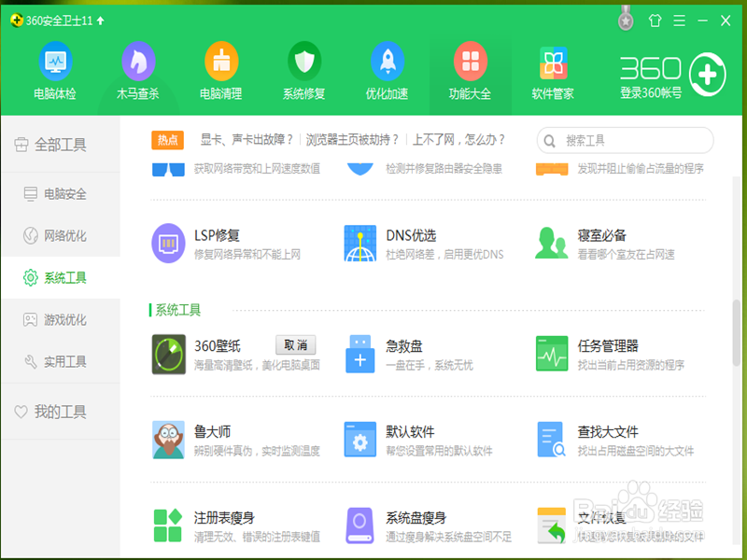The height and width of the screenshot is (560, 747).
Task: Select 游戏优化 sidebar category
Action: (x=60, y=319)
